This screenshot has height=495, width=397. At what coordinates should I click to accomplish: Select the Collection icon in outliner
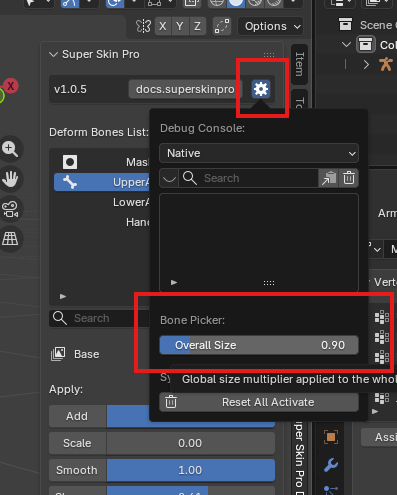click(365, 44)
